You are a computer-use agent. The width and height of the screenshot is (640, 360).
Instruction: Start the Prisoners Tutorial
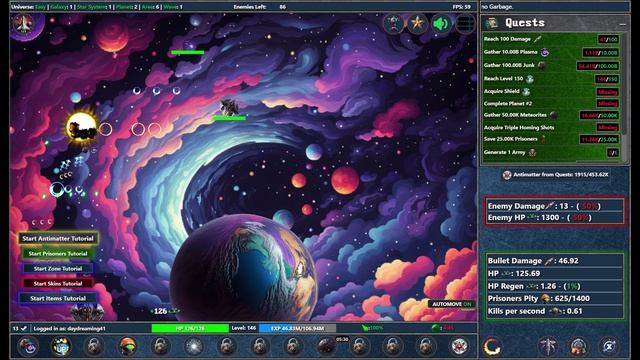coord(58,253)
